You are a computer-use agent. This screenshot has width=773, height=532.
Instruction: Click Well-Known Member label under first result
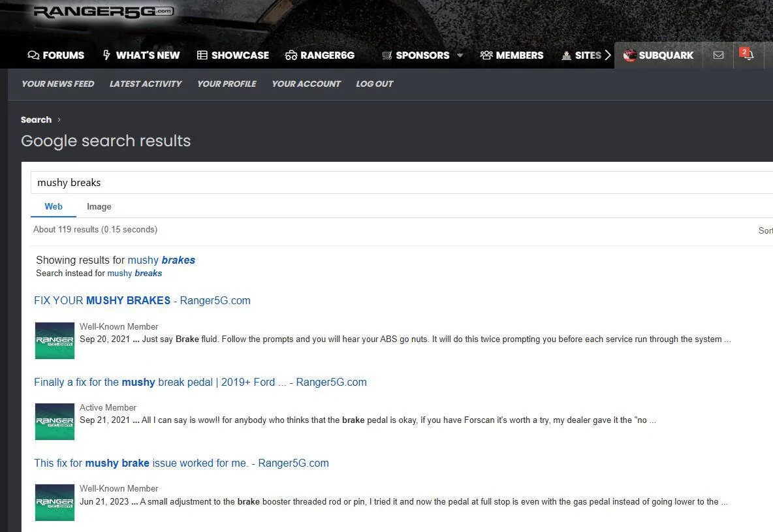coord(119,327)
